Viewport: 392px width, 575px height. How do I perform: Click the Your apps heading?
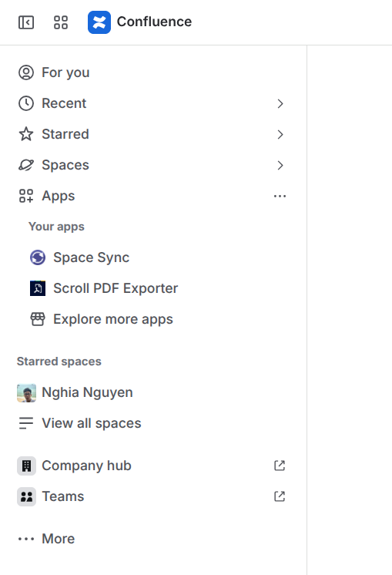tap(56, 227)
